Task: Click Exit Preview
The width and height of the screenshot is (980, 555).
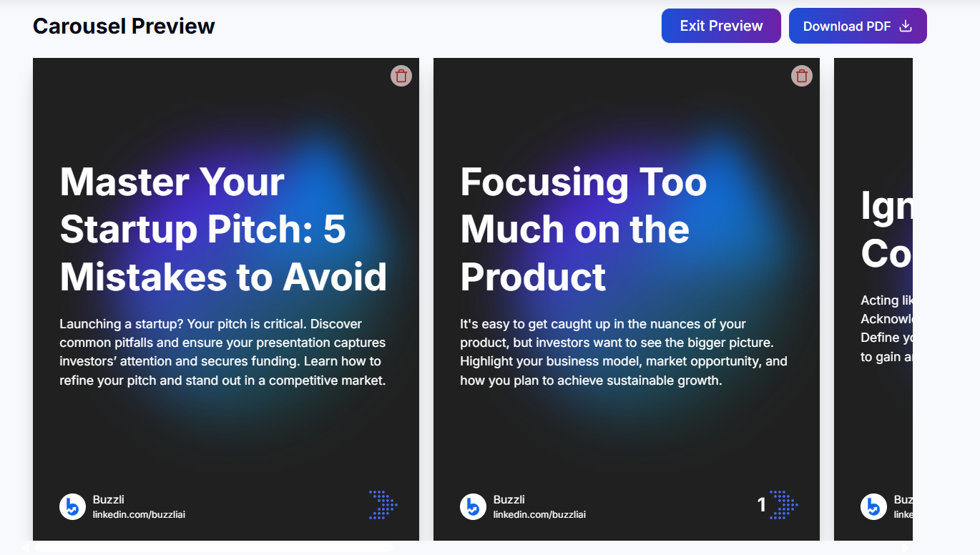Action: (721, 25)
